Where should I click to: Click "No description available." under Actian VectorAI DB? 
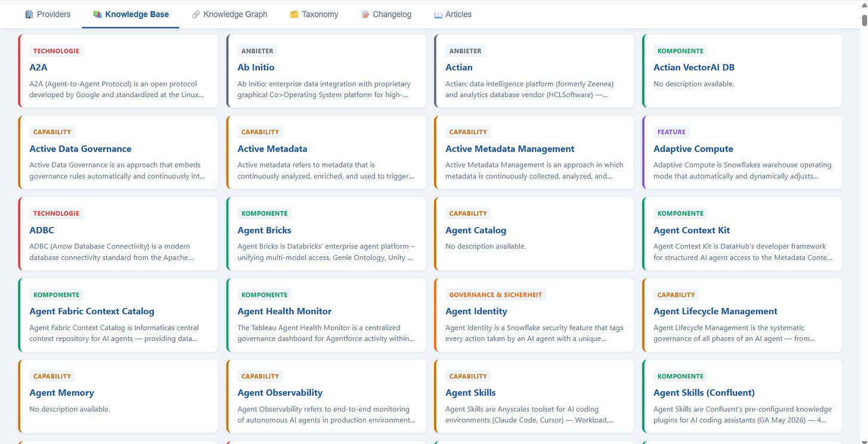coord(694,84)
